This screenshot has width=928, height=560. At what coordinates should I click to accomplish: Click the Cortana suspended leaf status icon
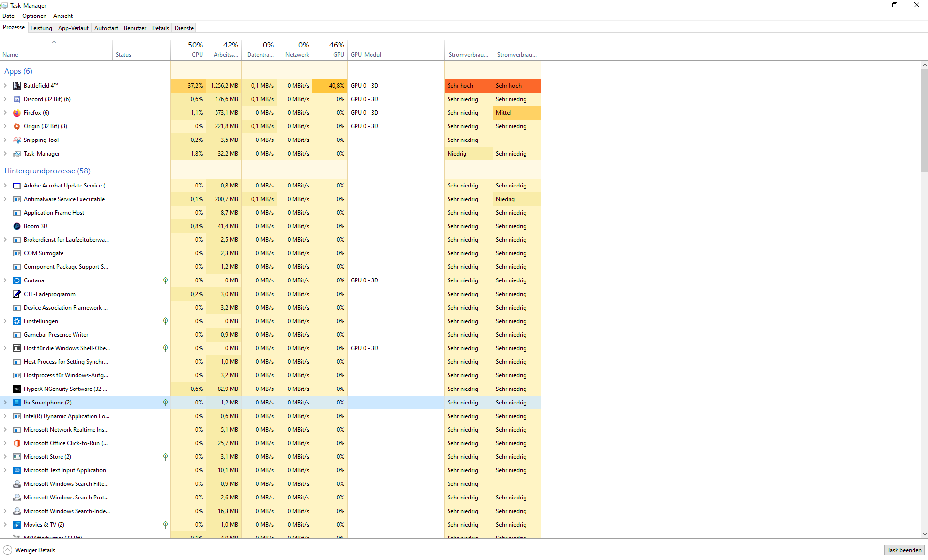pyautogui.click(x=165, y=280)
